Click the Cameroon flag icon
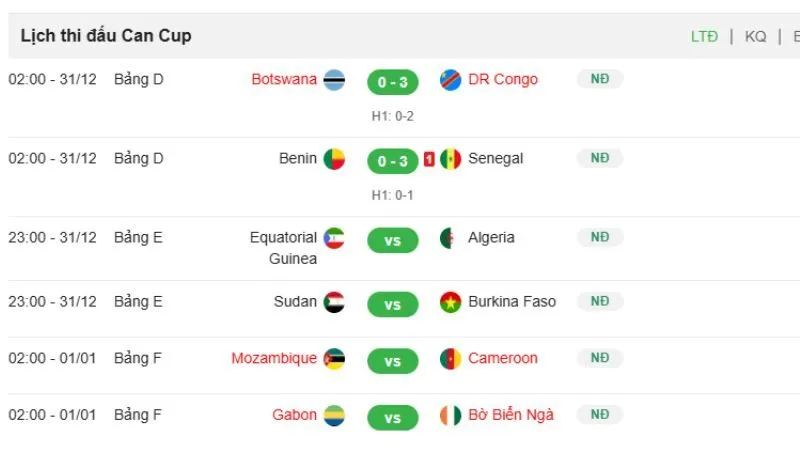800x450 pixels. coord(451,359)
